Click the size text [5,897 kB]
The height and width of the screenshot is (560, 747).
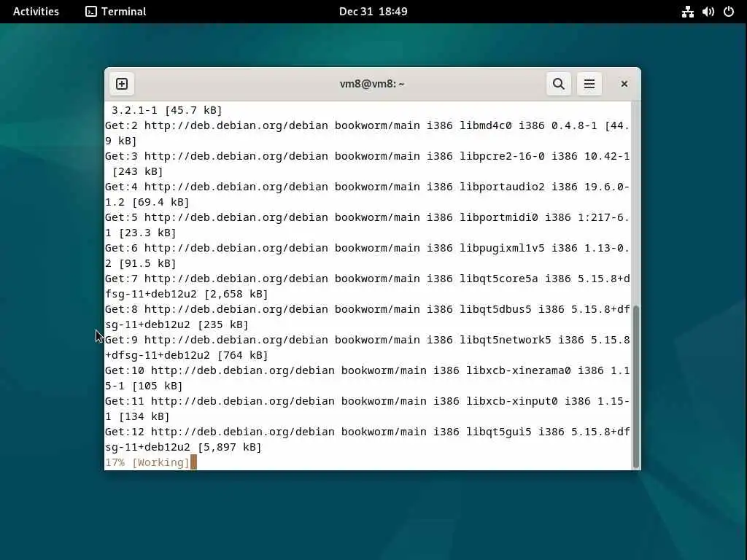coord(230,447)
